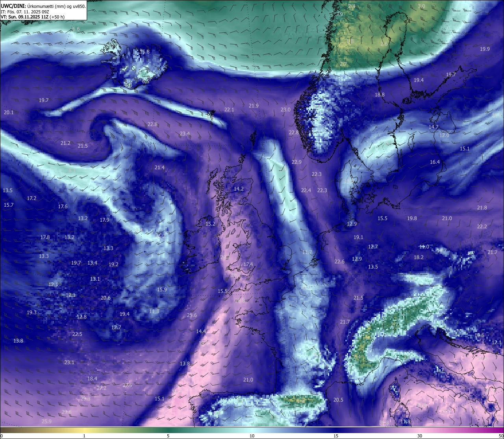Click the 13.1 map value
Image resolution: width=504 pixels, height=439 pixels.
pos(95,279)
